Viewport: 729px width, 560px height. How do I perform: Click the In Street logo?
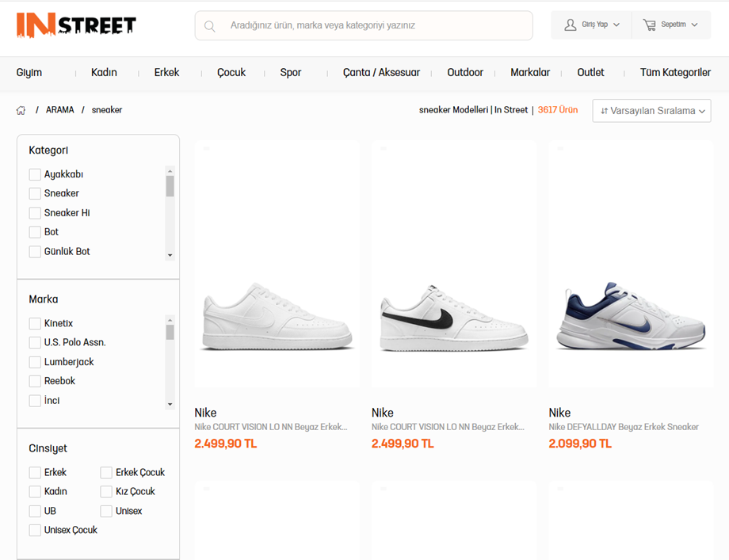(75, 25)
